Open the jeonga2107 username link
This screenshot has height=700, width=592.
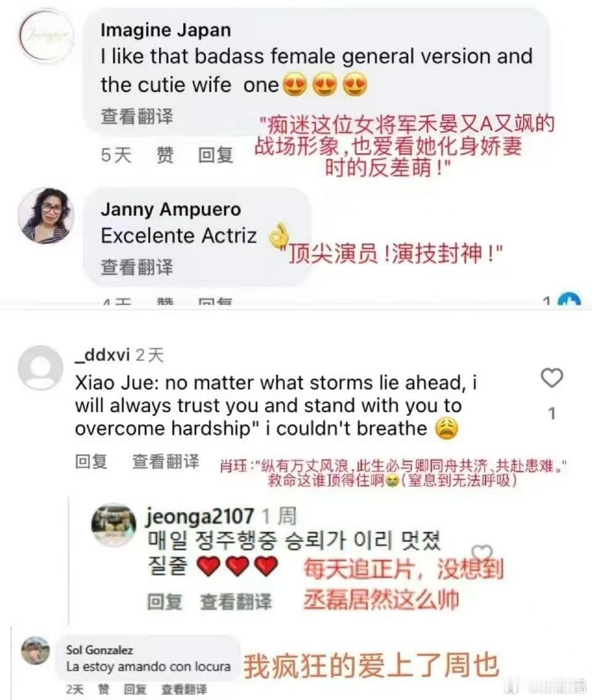pos(199,516)
